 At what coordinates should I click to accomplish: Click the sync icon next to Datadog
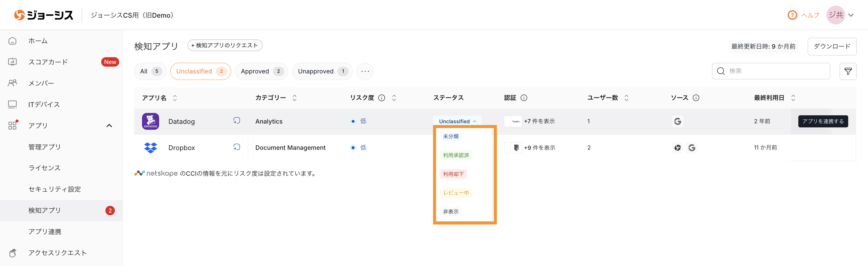click(x=237, y=121)
